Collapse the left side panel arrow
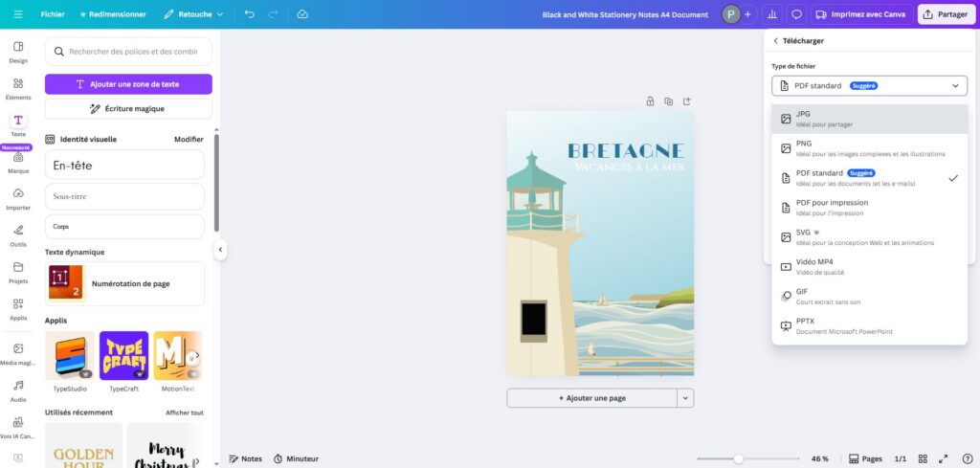This screenshot has height=468, width=980. click(220, 250)
